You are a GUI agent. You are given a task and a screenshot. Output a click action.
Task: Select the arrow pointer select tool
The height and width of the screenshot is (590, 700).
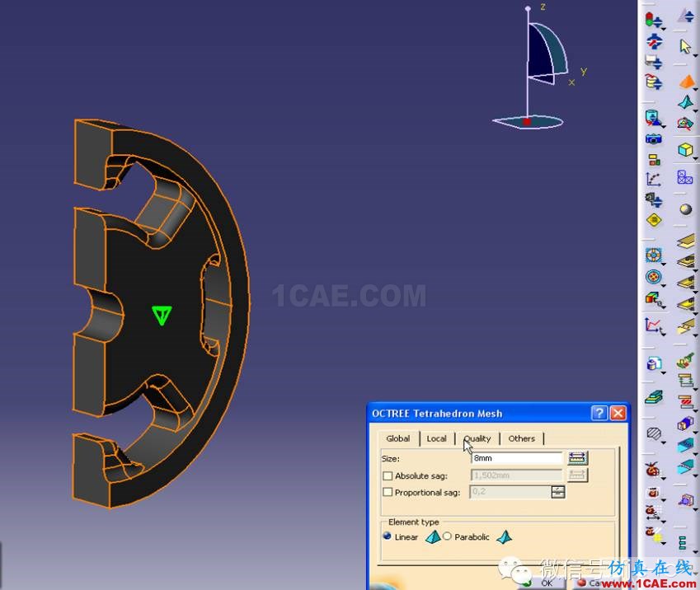pos(685,46)
